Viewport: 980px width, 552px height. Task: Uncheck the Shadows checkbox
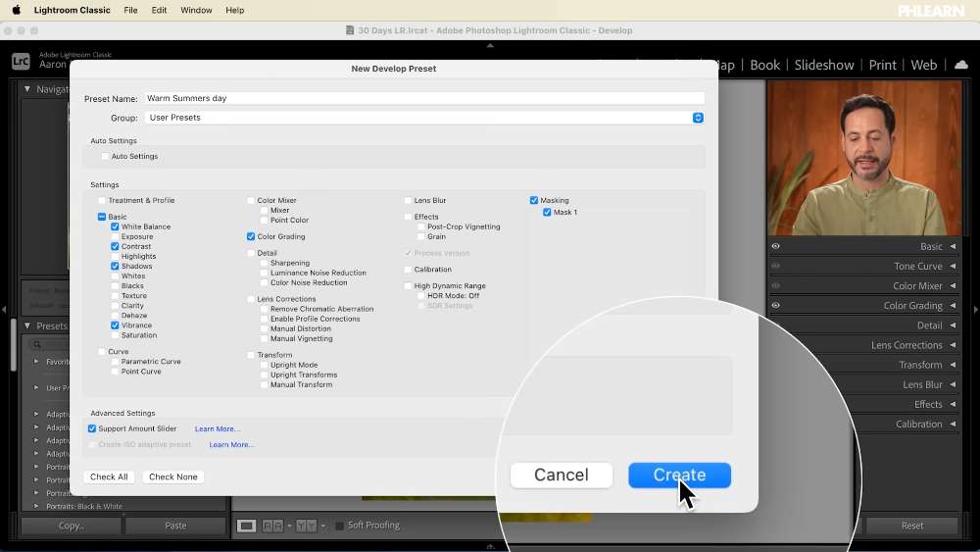coord(115,267)
